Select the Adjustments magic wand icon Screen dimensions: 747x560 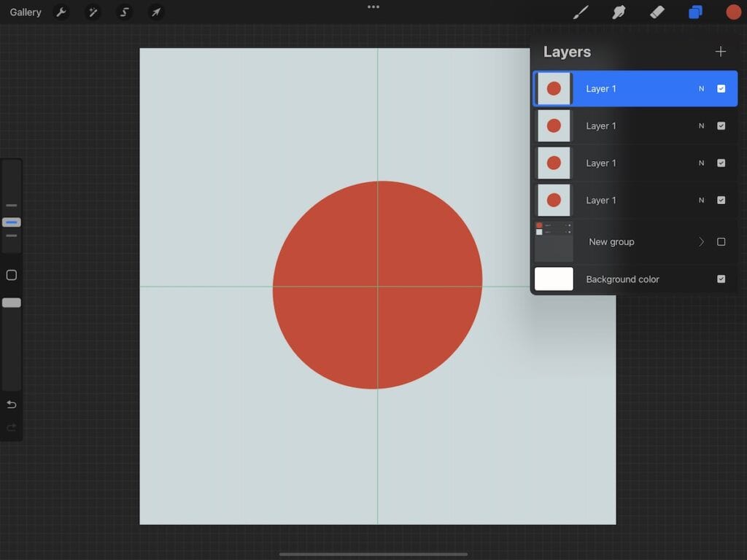93,12
